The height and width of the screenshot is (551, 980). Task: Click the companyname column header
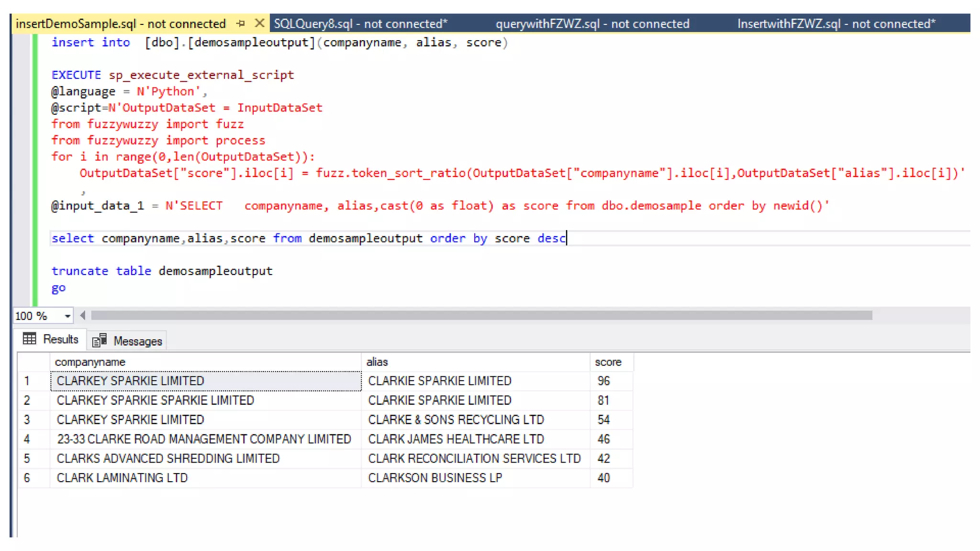pos(206,362)
